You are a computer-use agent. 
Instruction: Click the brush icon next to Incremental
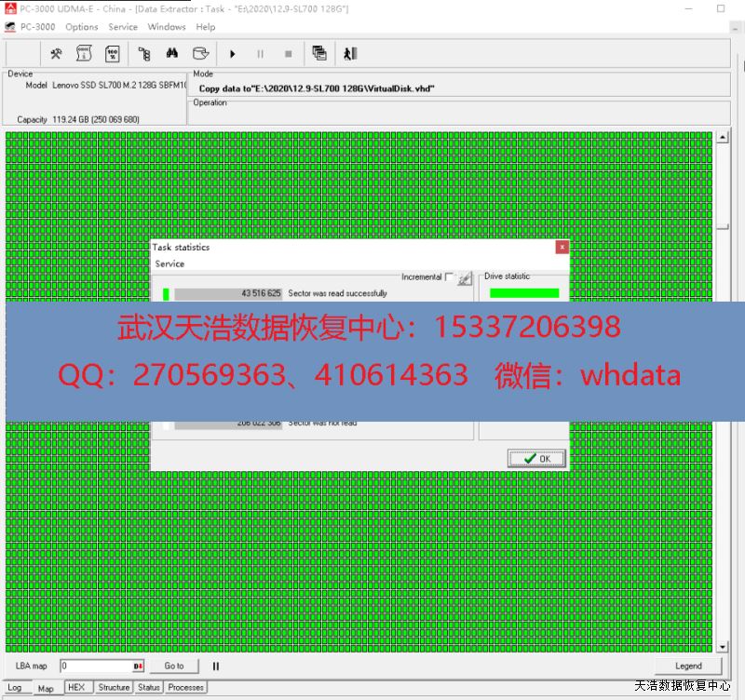465,277
